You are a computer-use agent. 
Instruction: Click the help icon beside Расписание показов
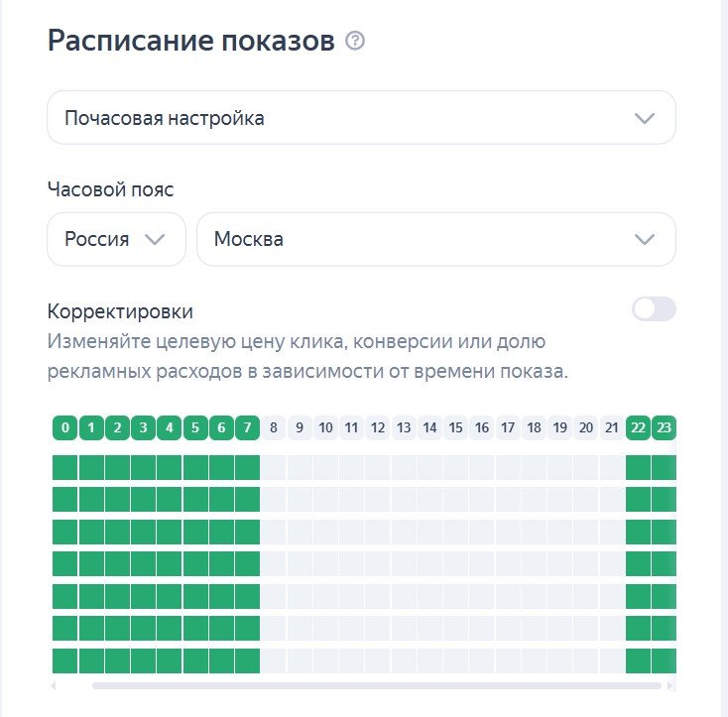point(355,42)
